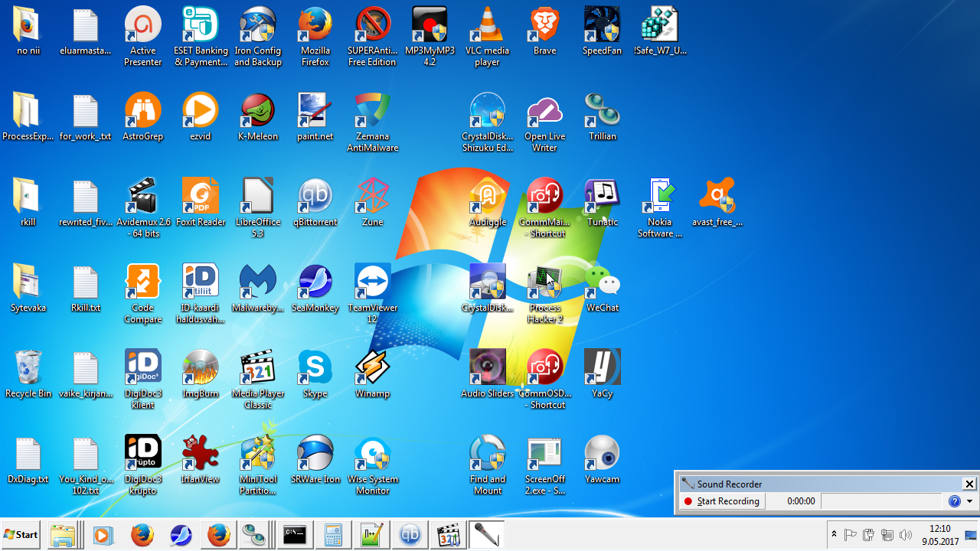Select the ezvid desktop shortcut
The image size is (980, 551).
201,117
